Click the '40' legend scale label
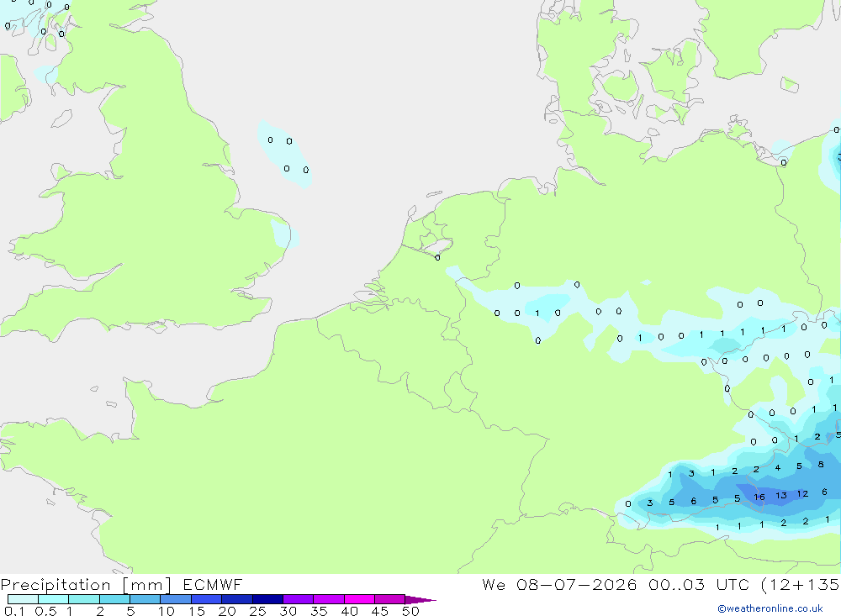Viewport: 841px width, 616px height. [x=349, y=611]
